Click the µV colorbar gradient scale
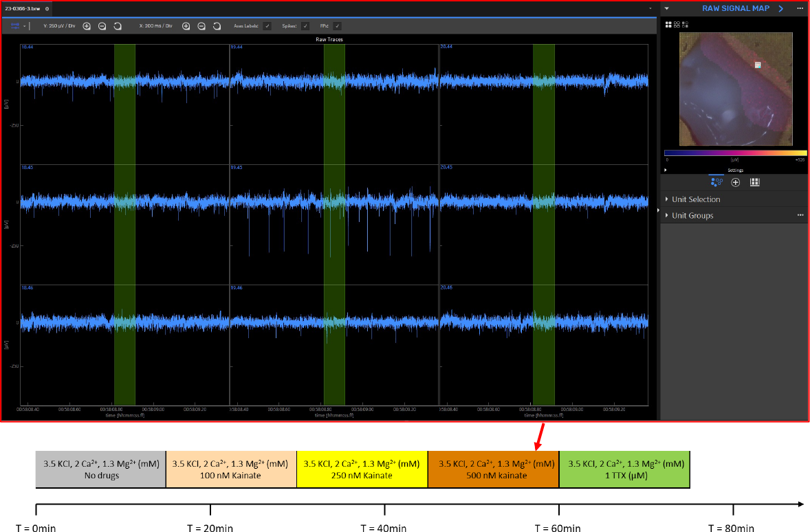 click(735, 153)
